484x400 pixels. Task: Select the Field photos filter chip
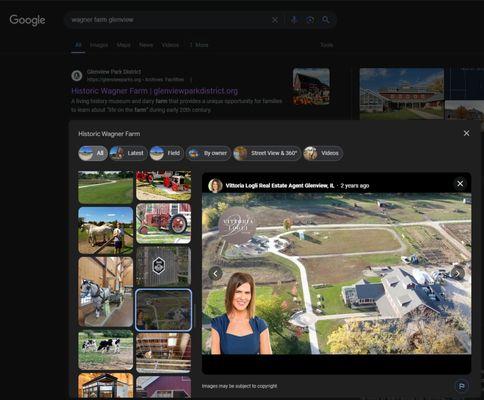pos(166,153)
